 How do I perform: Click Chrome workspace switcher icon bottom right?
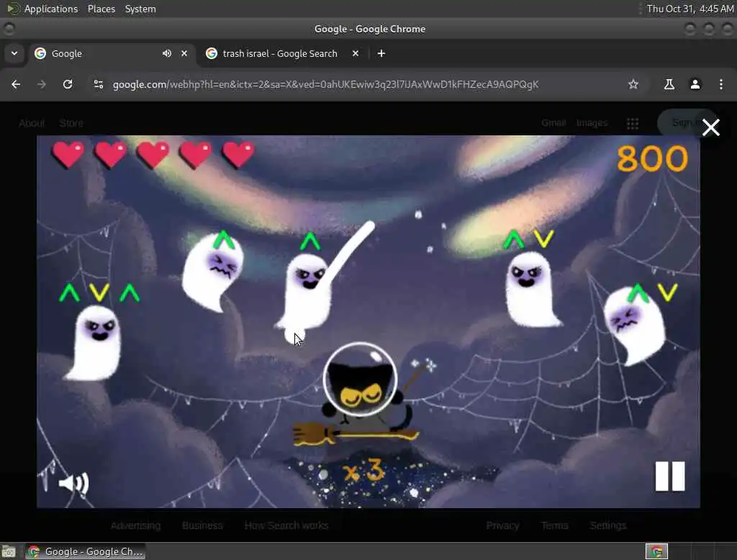pyautogui.click(x=656, y=551)
